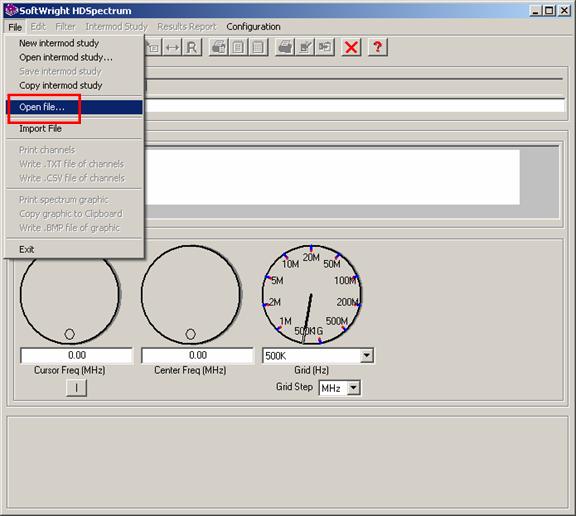
Task: Click the Center Freq (MHz) value field
Action: pos(197,356)
